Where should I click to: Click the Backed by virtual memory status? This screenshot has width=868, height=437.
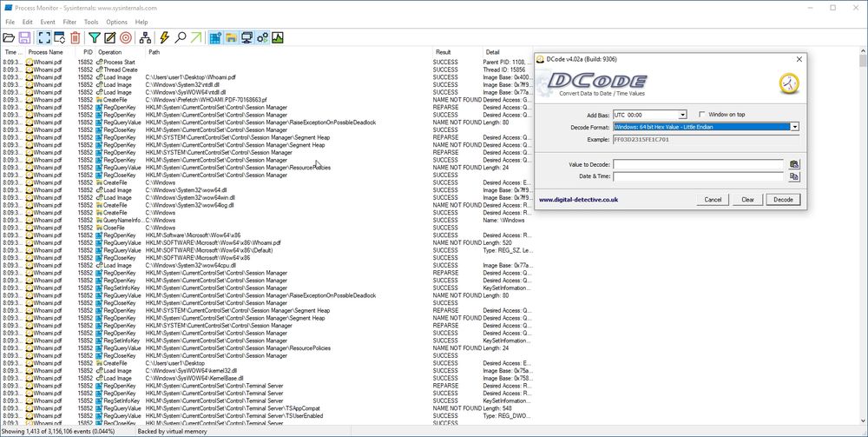pos(172,432)
